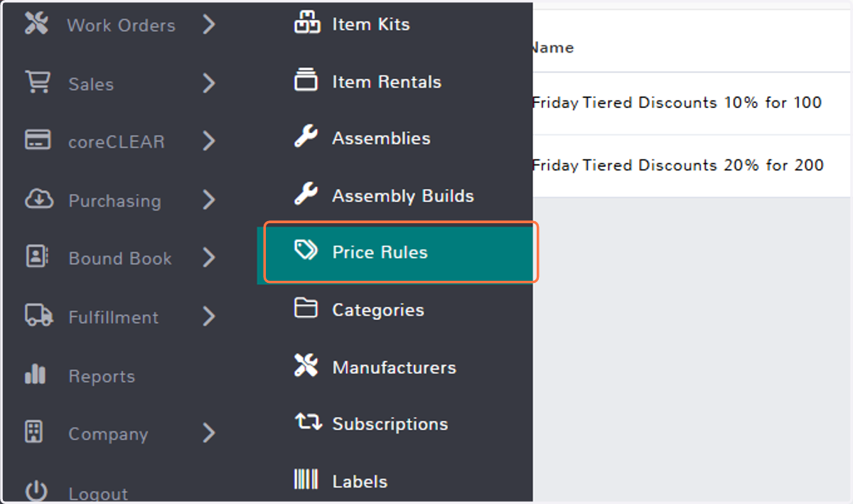Click the Work Orders wrench-and-screwdriver icon
Screen dimensions: 853x504
point(36,23)
